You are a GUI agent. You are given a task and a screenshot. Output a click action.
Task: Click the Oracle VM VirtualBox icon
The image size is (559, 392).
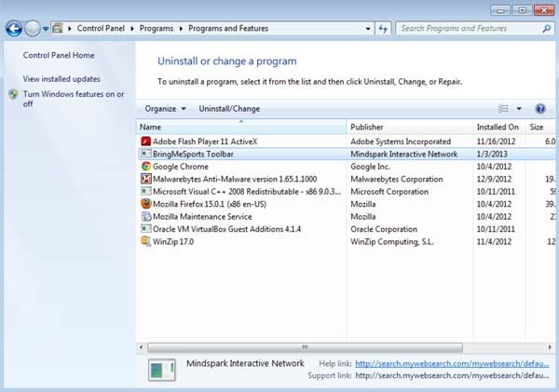click(x=146, y=229)
